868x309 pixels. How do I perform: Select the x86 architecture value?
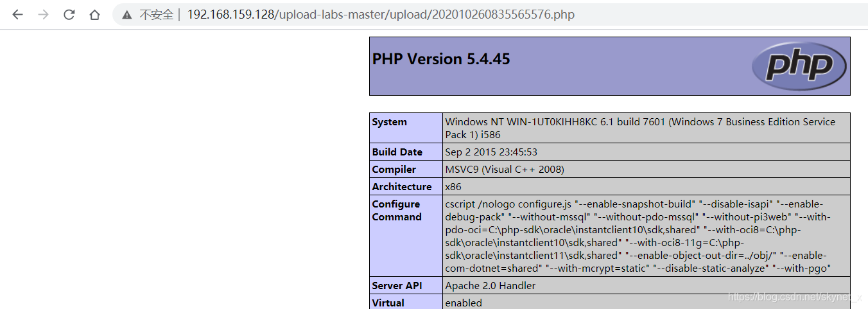pos(453,187)
